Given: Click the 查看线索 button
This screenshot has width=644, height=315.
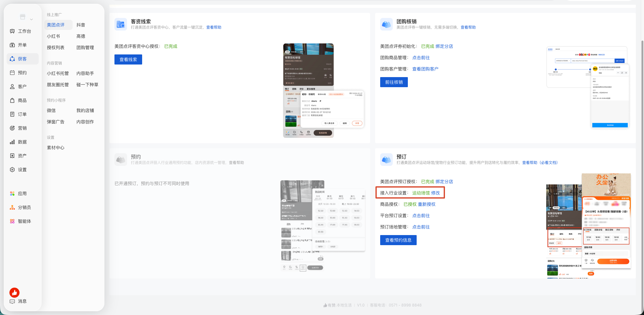Looking at the screenshot, I should click(128, 59).
